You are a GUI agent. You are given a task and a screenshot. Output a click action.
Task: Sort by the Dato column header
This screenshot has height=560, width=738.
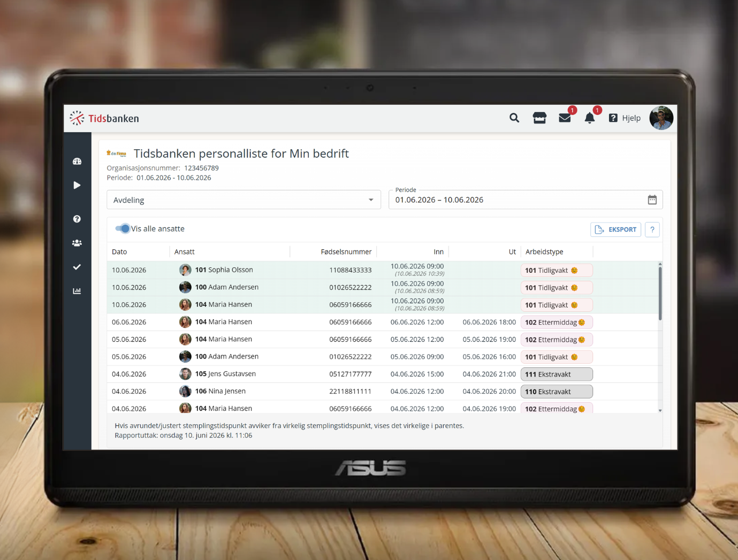[x=119, y=252]
